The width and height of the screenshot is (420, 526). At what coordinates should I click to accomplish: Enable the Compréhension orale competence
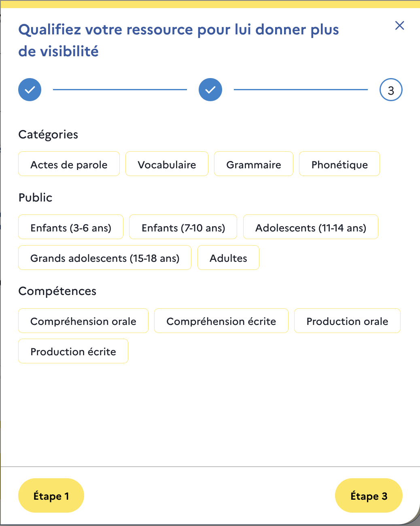83,320
